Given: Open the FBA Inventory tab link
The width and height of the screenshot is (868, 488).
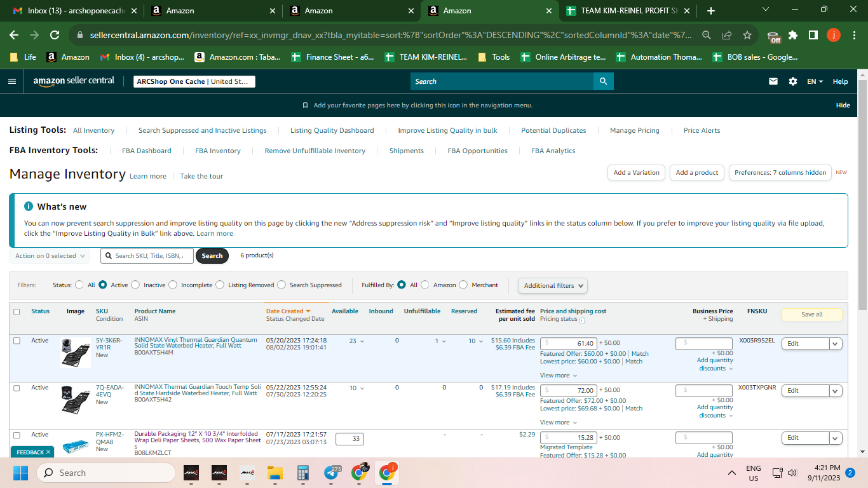Looking at the screenshot, I should coord(218,151).
